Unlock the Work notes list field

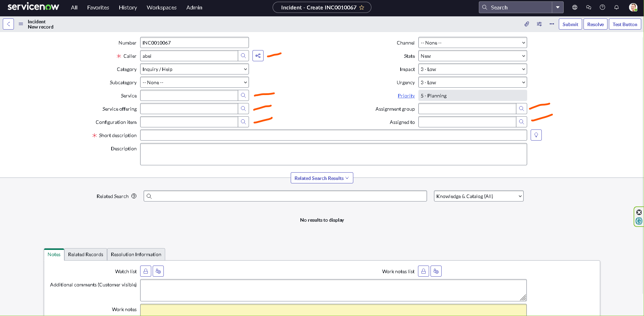pos(424,271)
